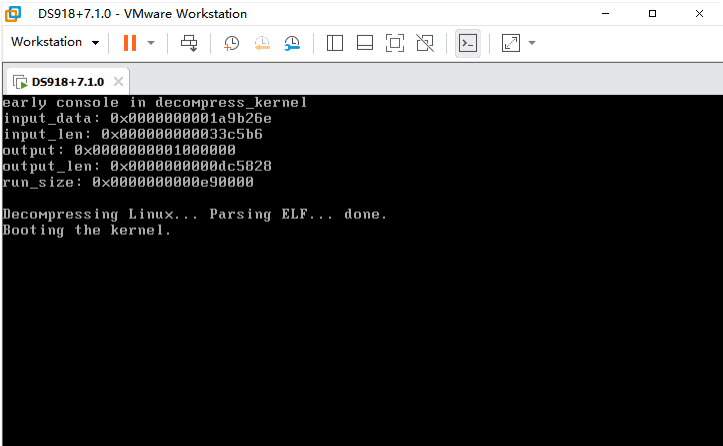
Task: Take a snapshot of this virtual machine
Action: [232, 43]
